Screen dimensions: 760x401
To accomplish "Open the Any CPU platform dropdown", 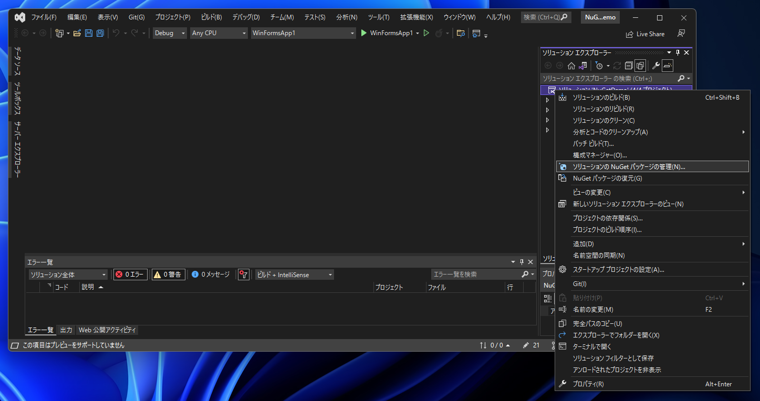I will click(x=219, y=33).
